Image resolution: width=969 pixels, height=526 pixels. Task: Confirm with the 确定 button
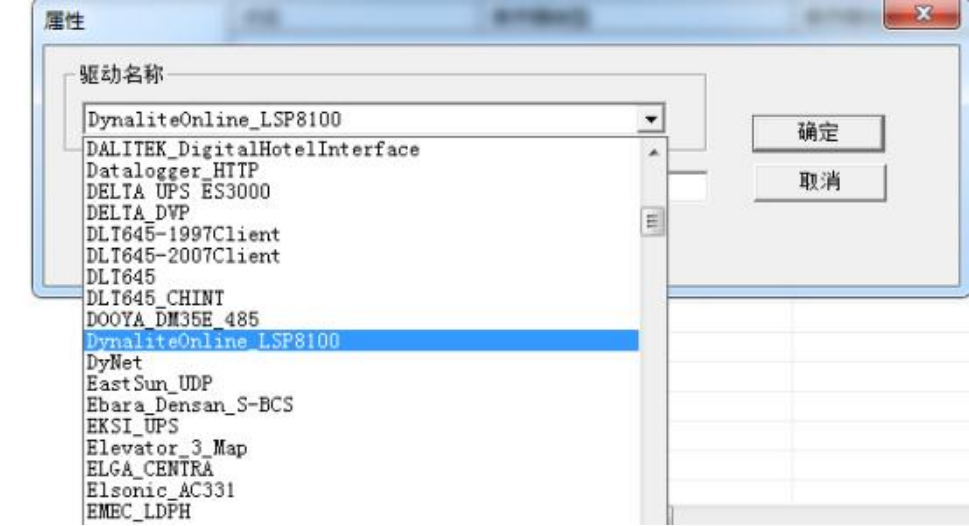tap(818, 133)
